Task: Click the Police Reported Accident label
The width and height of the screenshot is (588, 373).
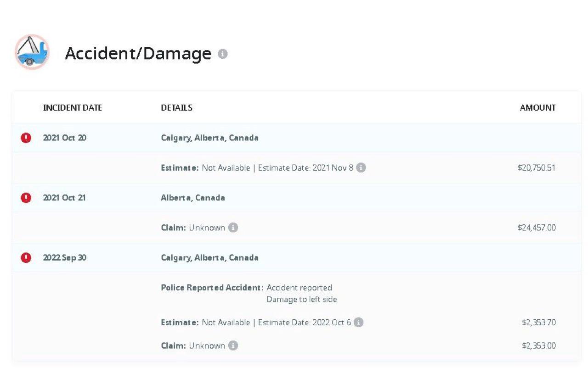Action: pos(212,288)
